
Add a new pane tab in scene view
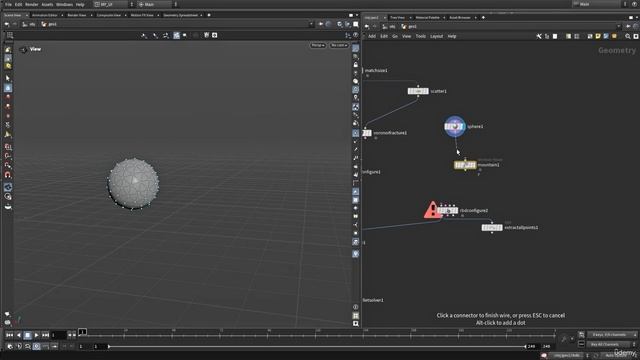pyautogui.click(x=209, y=15)
